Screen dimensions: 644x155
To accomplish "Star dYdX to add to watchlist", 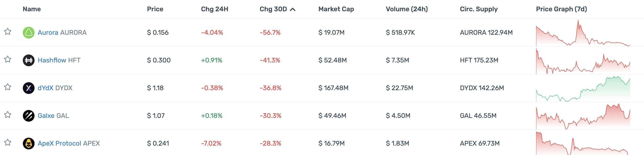I will click(x=8, y=87).
